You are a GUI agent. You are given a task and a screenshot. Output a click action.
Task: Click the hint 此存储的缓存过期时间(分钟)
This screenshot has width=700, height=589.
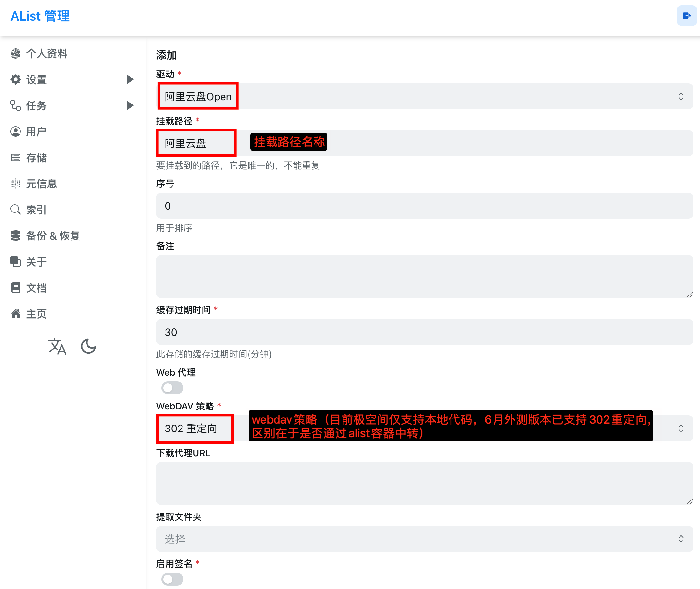point(214,354)
